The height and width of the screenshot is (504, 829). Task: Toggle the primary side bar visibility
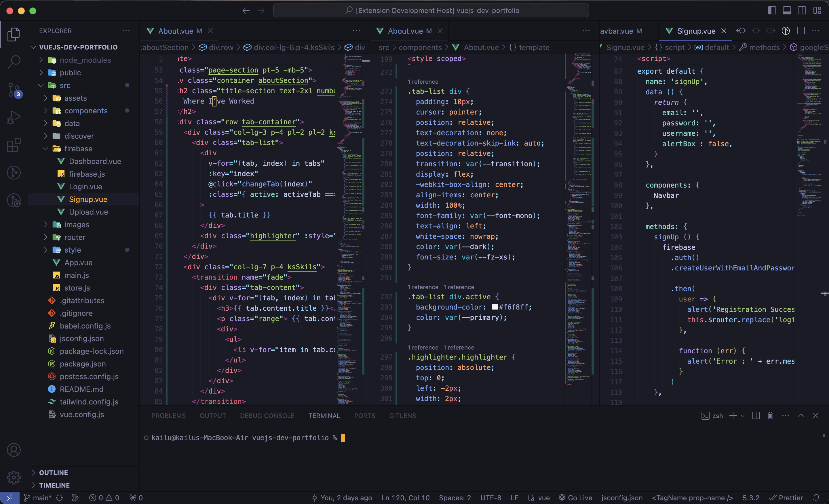(x=772, y=10)
